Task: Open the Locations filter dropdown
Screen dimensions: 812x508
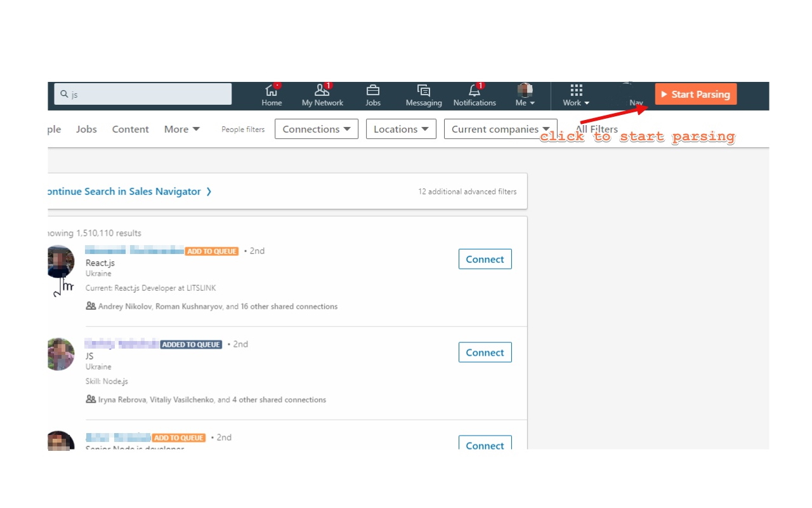Action: pos(401,129)
